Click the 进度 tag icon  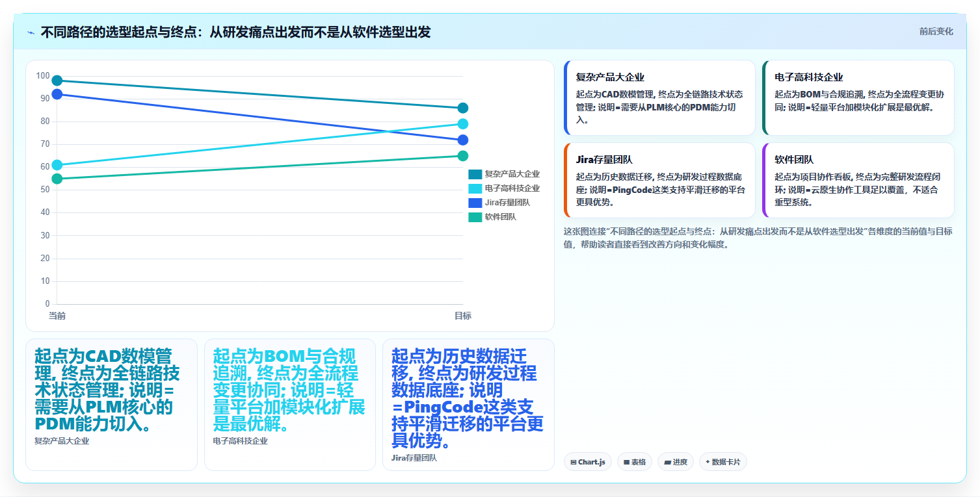pos(668,462)
